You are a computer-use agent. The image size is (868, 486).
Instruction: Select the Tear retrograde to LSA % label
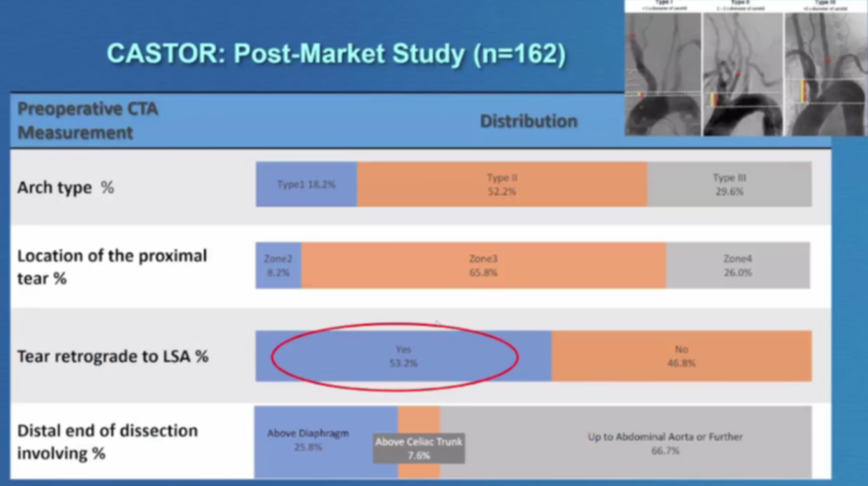pos(113,356)
